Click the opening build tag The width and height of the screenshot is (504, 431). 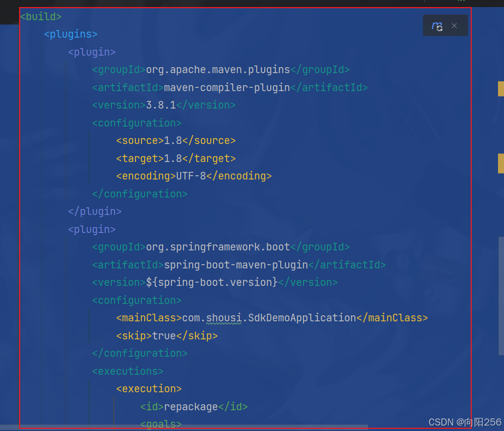point(40,17)
